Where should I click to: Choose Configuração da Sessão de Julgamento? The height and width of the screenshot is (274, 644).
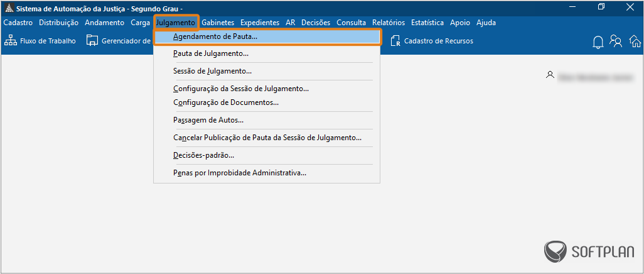tap(267, 89)
